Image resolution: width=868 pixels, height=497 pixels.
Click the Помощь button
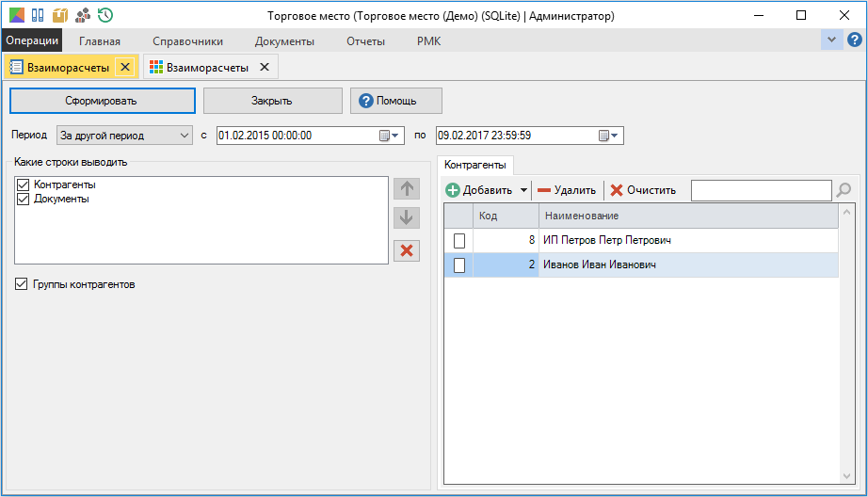pyautogui.click(x=395, y=101)
